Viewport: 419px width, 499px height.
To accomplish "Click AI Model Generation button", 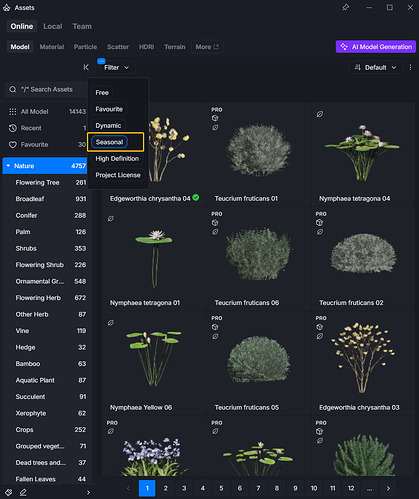I will pos(376,47).
